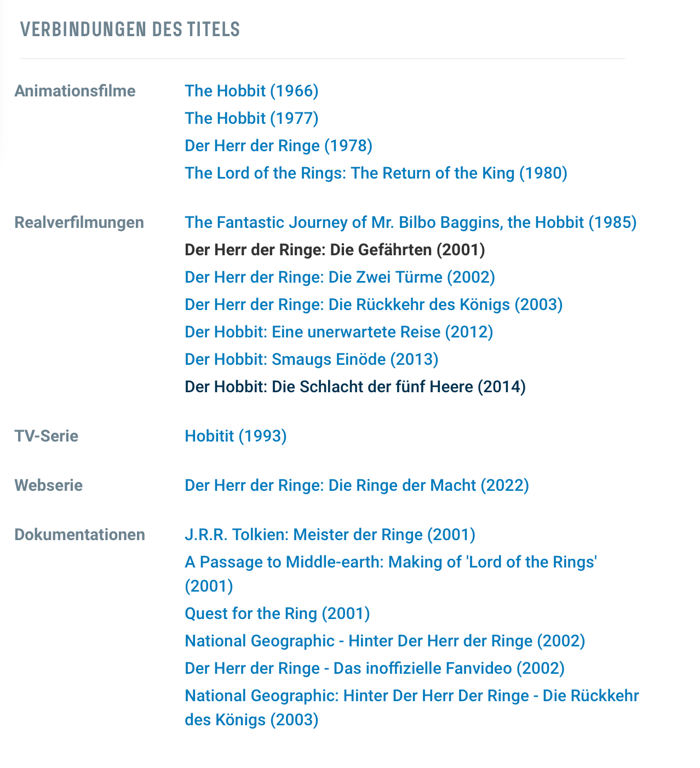Open The Hobbit (1977) link
The image size is (700, 768).
coord(251,118)
